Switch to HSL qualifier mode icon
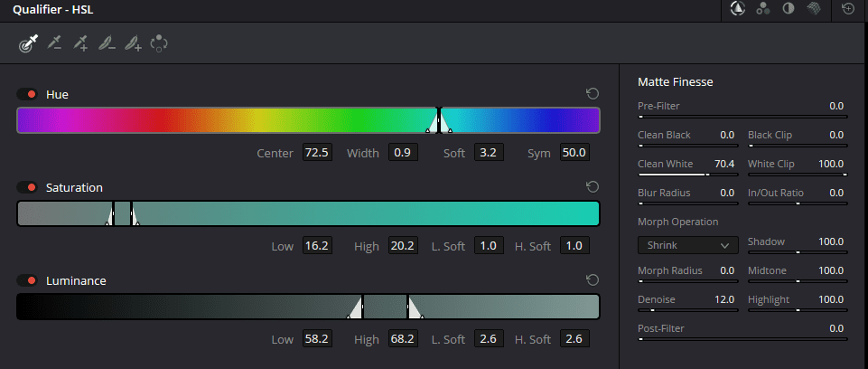The height and width of the screenshot is (369, 868). [737, 8]
